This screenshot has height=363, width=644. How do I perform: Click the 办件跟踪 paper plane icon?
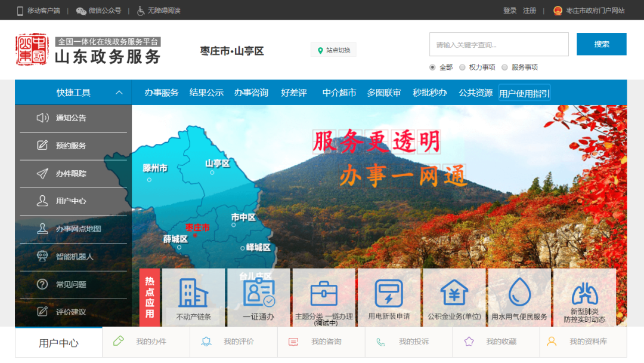42,174
